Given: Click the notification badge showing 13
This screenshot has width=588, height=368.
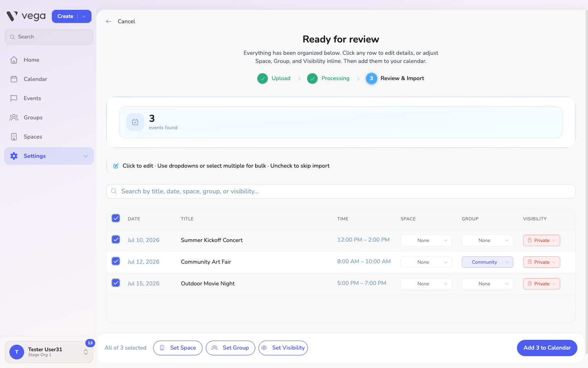Looking at the screenshot, I should click(x=90, y=343).
